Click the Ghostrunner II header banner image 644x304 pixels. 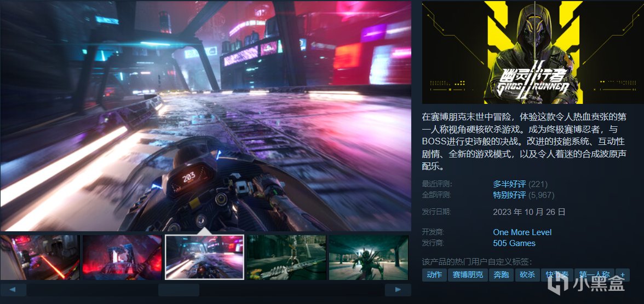(x=533, y=52)
